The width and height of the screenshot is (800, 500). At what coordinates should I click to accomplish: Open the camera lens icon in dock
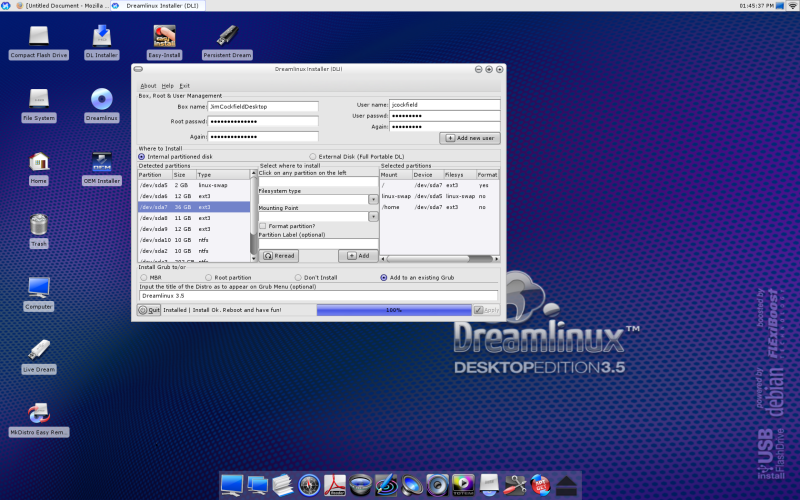[x=360, y=485]
